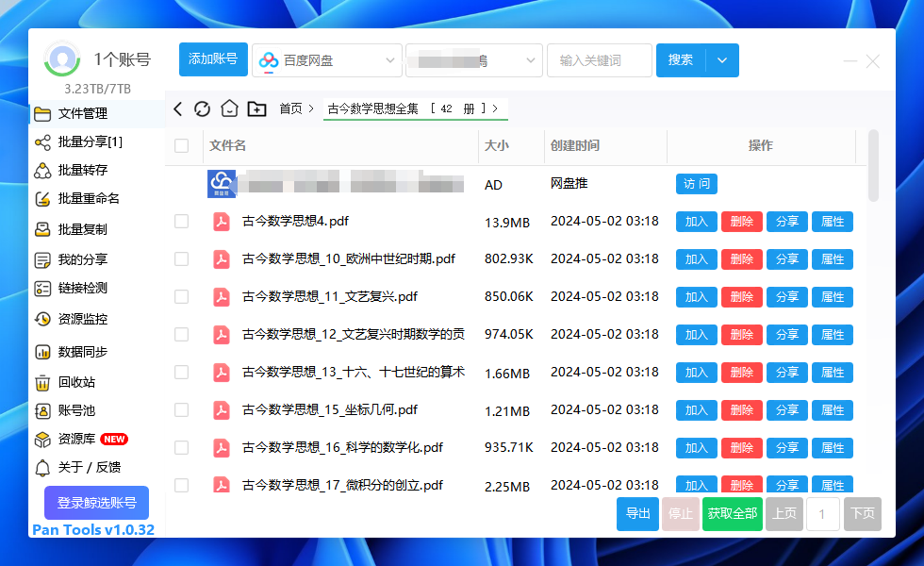
Task: Check the box for 古今数学思想_17_微积分的创立.pdf
Action: click(181, 485)
